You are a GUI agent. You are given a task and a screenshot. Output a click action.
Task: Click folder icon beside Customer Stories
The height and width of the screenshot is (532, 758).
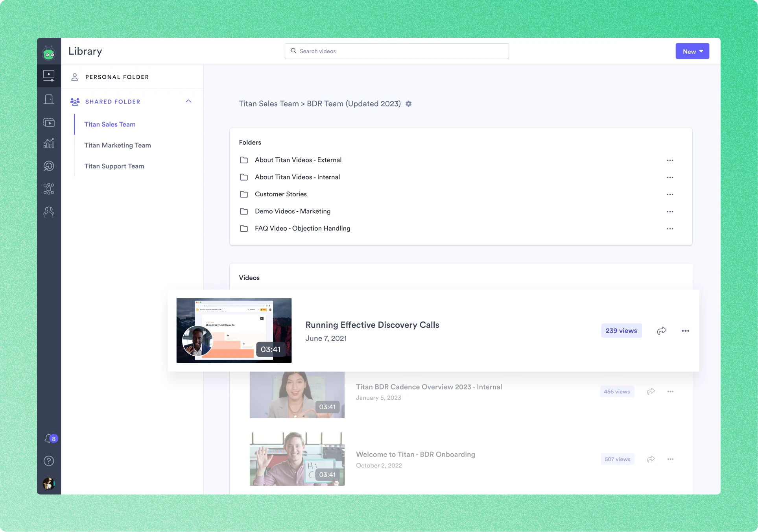(x=244, y=194)
